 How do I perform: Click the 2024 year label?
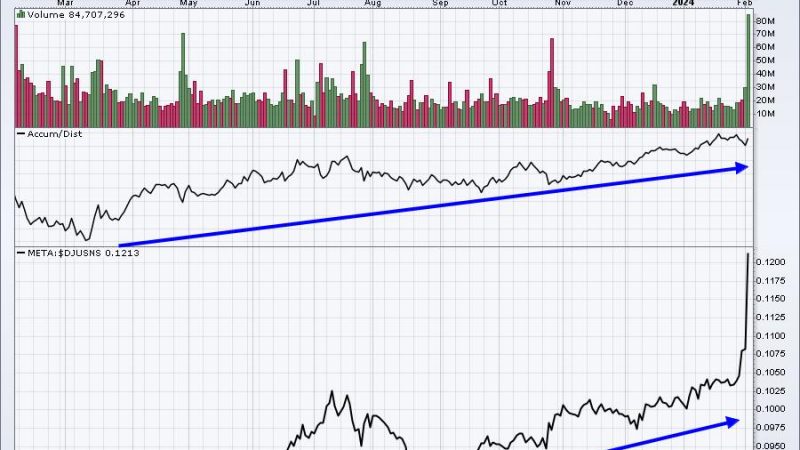pyautogui.click(x=683, y=3)
